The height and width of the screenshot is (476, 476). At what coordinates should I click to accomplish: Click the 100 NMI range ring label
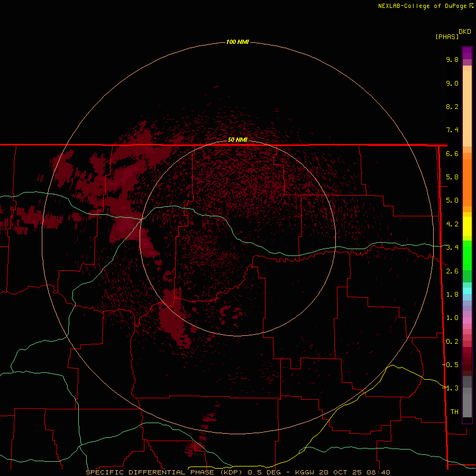[x=237, y=42]
